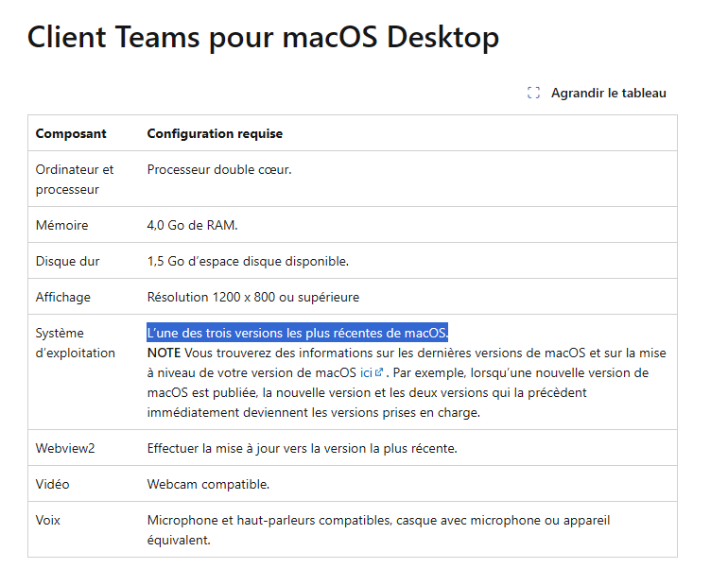Click the highlighted macOS versions sentence
This screenshot has width=728, height=586.
(x=297, y=333)
